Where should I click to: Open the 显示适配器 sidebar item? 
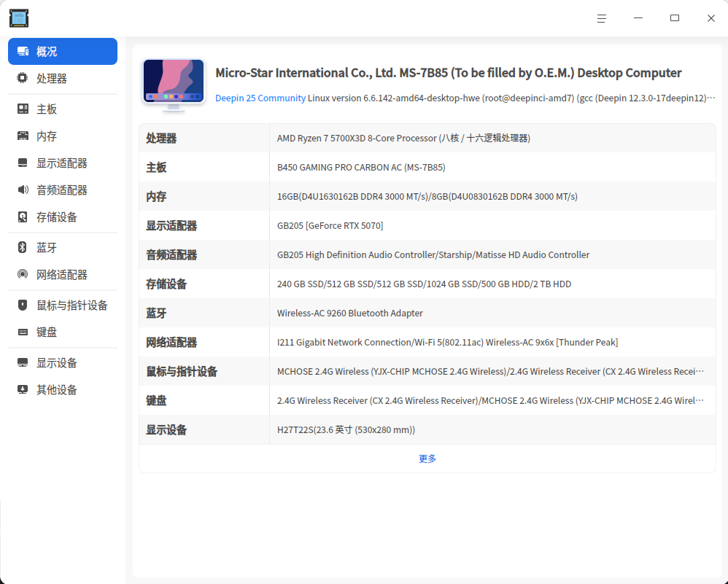click(x=63, y=163)
